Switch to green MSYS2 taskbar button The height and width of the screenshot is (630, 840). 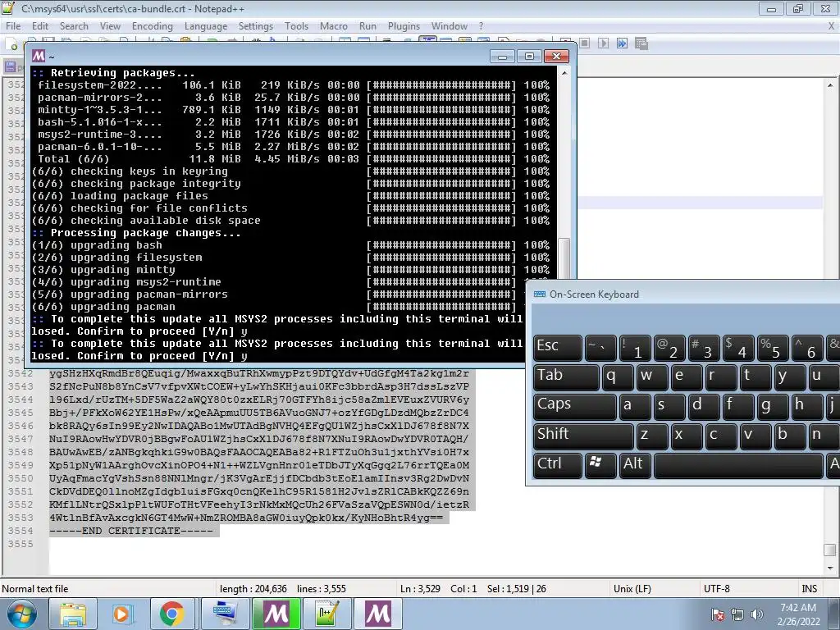[x=276, y=614]
